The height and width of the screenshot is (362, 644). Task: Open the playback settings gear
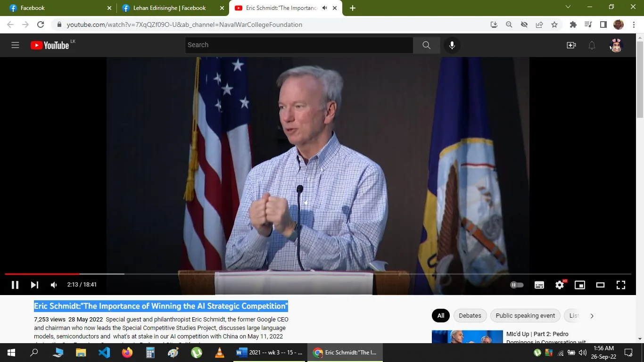560,285
